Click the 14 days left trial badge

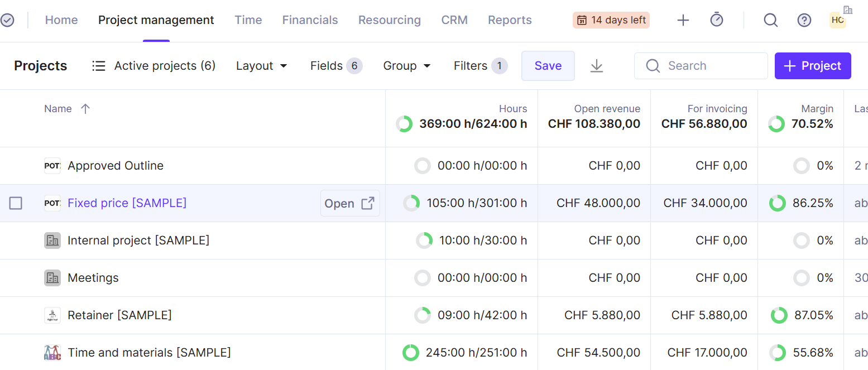[611, 20]
